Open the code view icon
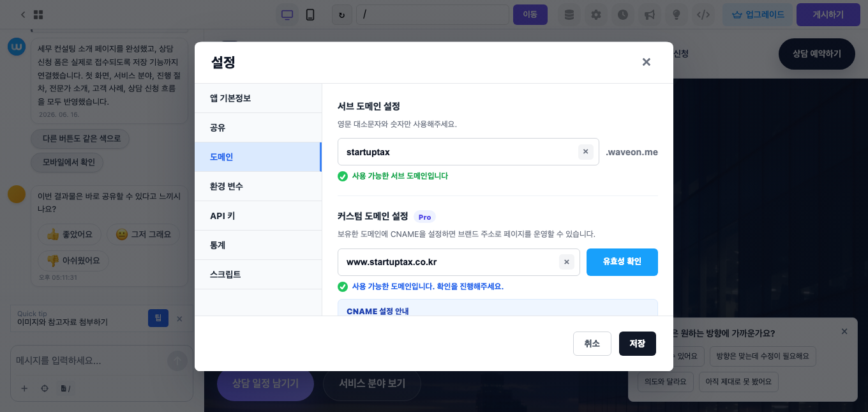The image size is (868, 412). pos(703,15)
